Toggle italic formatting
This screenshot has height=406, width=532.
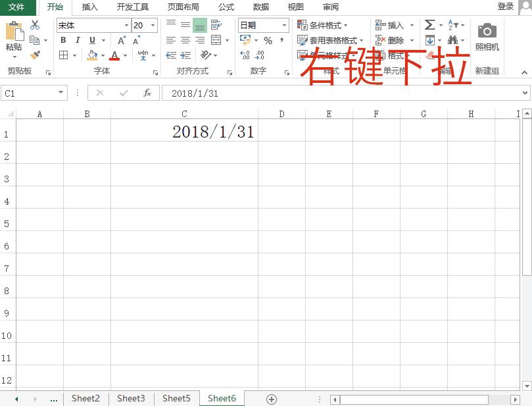tap(78, 40)
